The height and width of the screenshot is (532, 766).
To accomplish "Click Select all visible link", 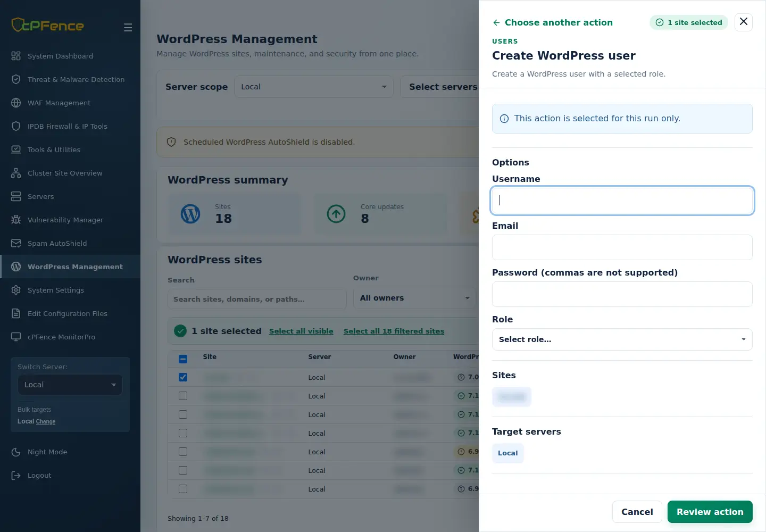I will [301, 331].
